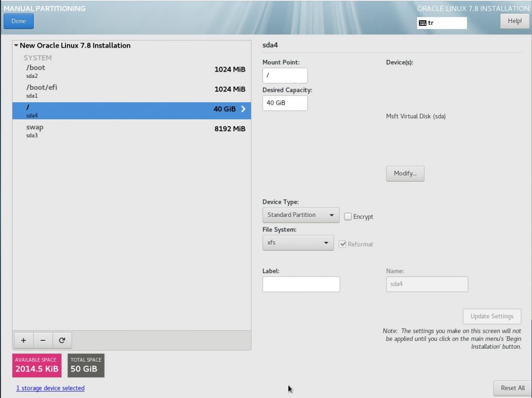This screenshot has width=532, height=398.
Task: Click the minus icon to remove partition
Action: point(43,340)
